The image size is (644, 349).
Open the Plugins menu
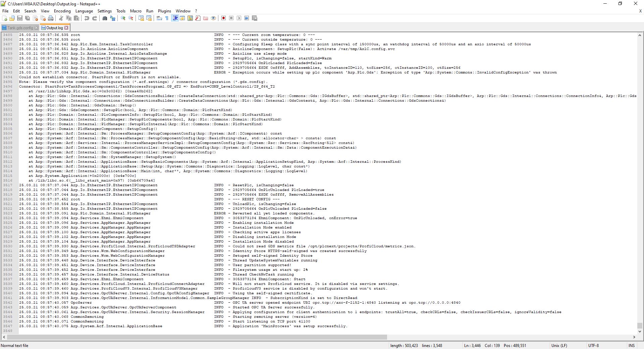[164, 11]
